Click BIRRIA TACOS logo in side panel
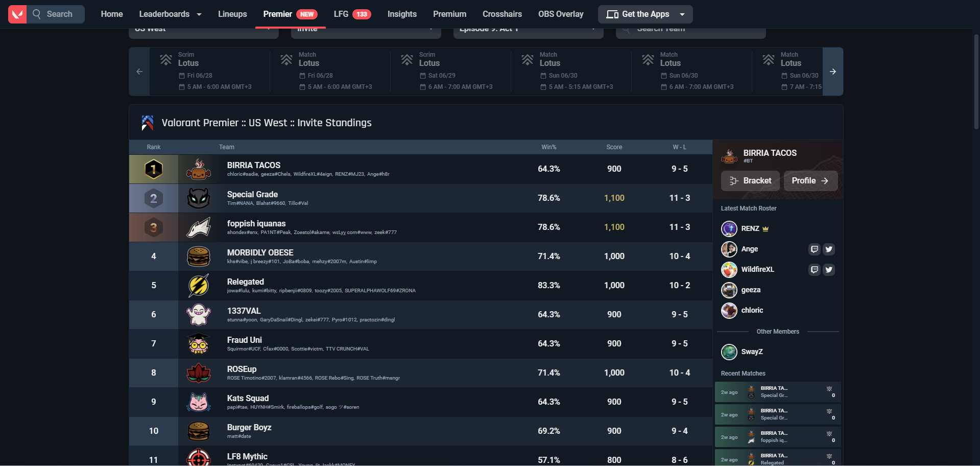Image resolution: width=980 pixels, height=466 pixels. (729, 156)
